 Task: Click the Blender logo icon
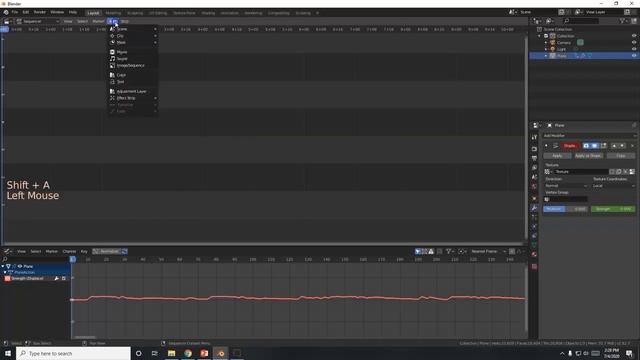pos(6,12)
